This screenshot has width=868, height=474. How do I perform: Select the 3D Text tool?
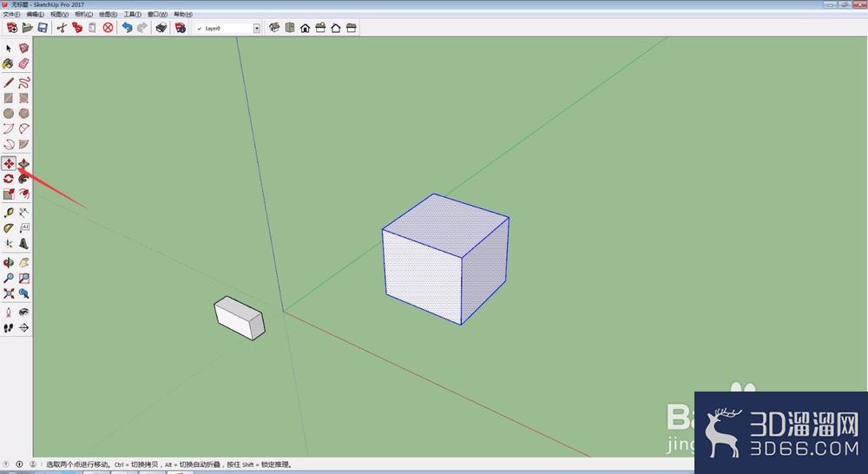point(23,244)
